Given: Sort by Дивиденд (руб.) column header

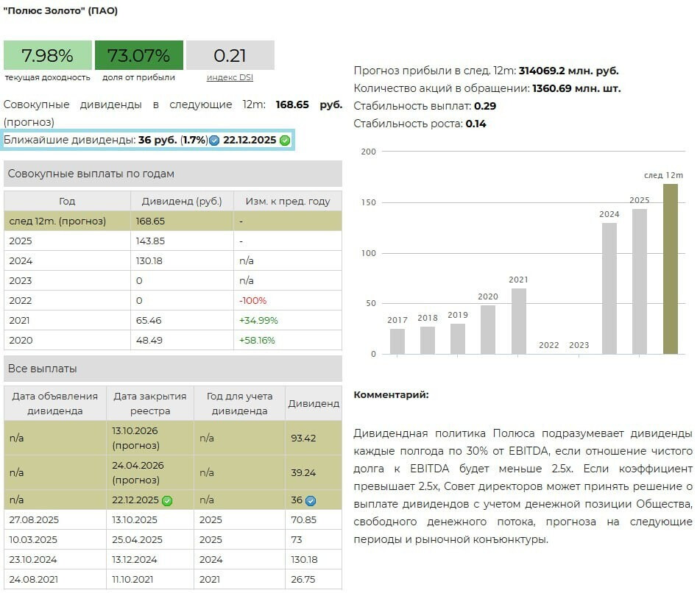Looking at the screenshot, I should tap(182, 201).
